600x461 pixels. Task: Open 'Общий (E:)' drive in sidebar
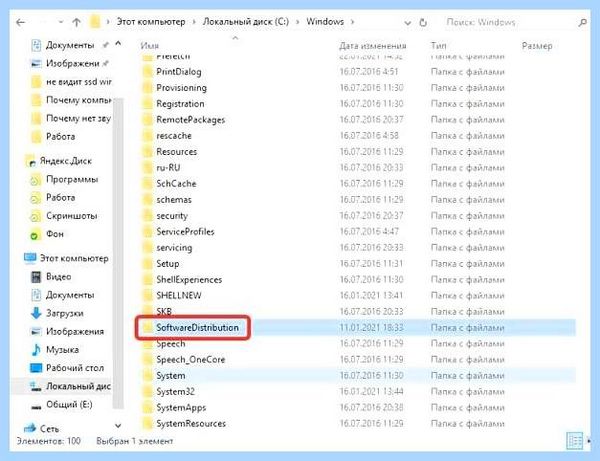69,405
